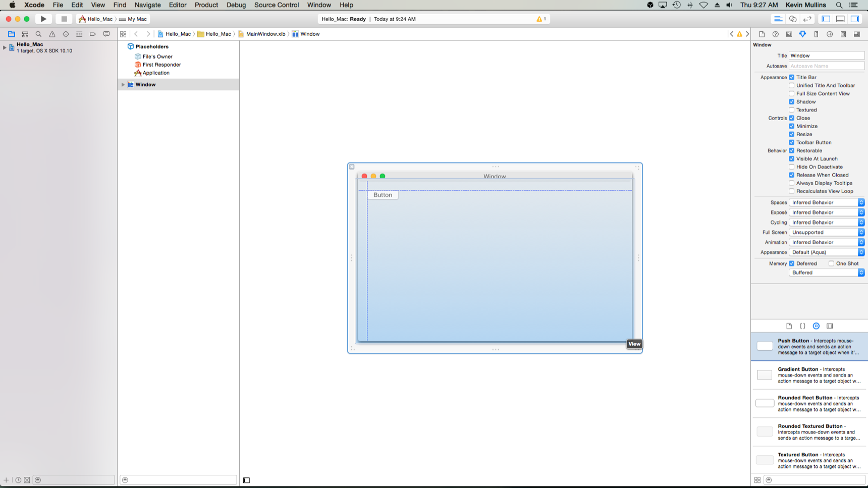This screenshot has height=488, width=868.
Task: Open the Default (Aqua) appearance dropdown
Action: click(x=827, y=252)
